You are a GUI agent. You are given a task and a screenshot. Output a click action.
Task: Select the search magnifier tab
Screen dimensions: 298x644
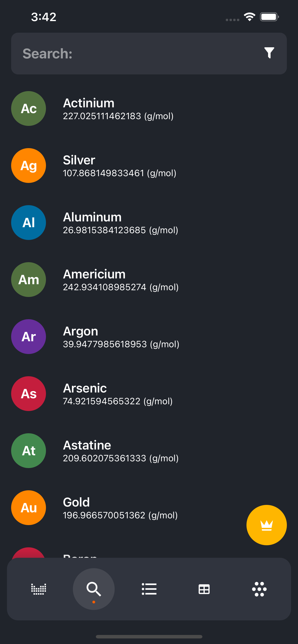click(94, 589)
